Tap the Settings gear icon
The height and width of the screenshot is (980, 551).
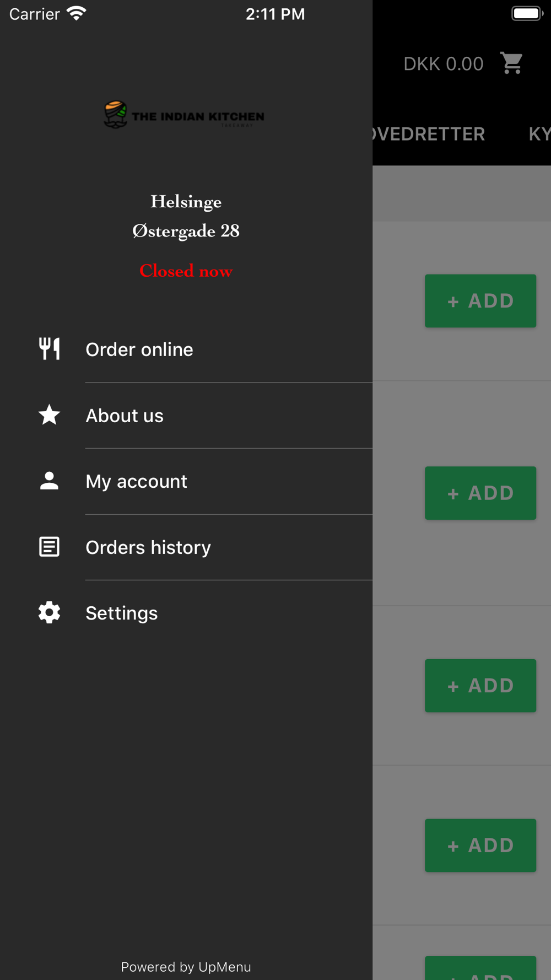(x=49, y=612)
